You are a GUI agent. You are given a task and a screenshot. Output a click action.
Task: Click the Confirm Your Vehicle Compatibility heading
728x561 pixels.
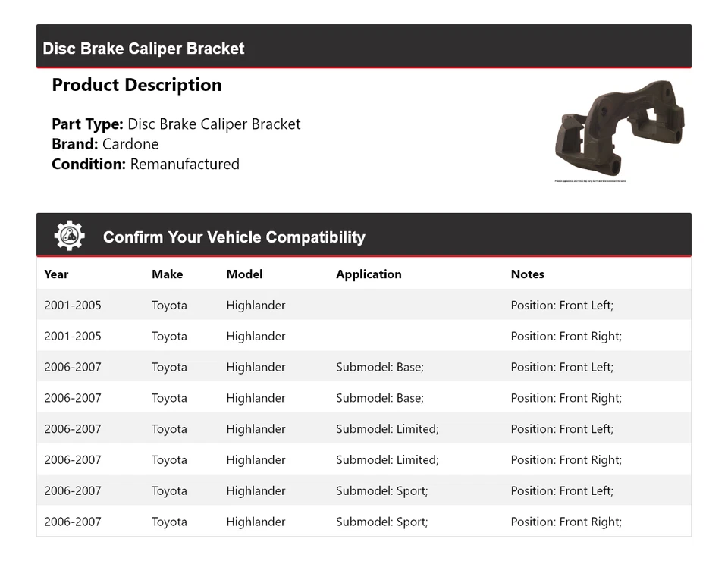[x=234, y=237]
